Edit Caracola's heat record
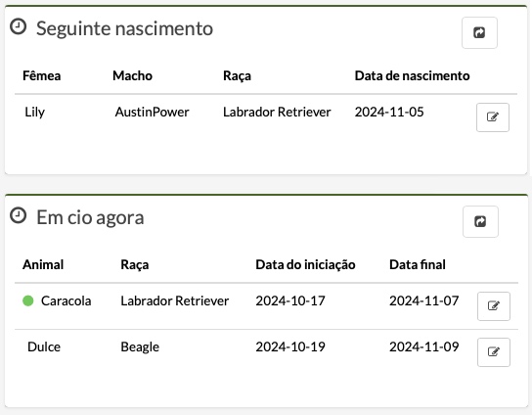The image size is (532, 415). 493,306
